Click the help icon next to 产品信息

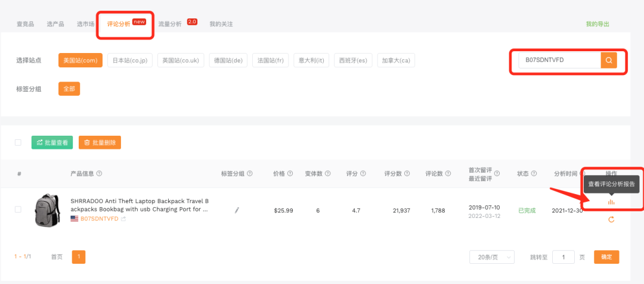tap(99, 174)
